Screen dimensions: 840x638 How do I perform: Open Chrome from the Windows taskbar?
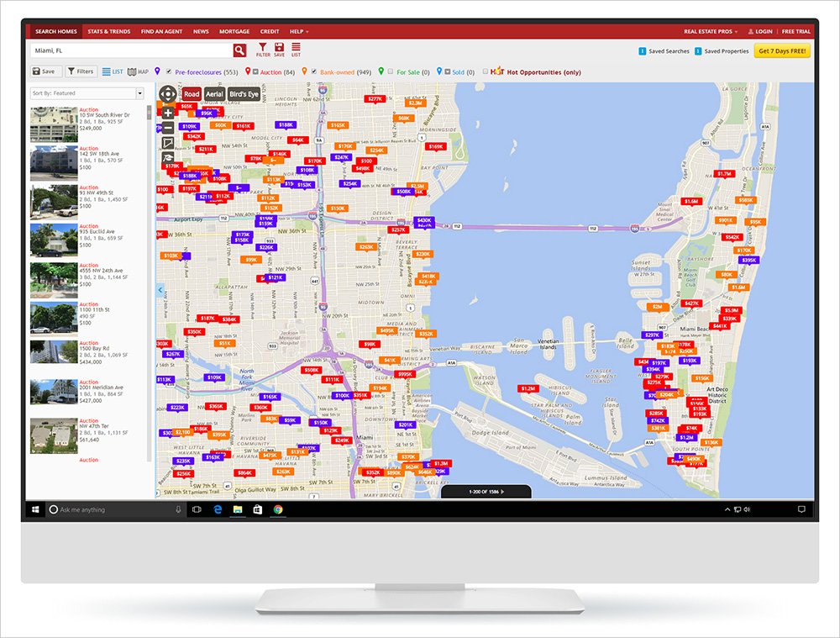point(276,509)
